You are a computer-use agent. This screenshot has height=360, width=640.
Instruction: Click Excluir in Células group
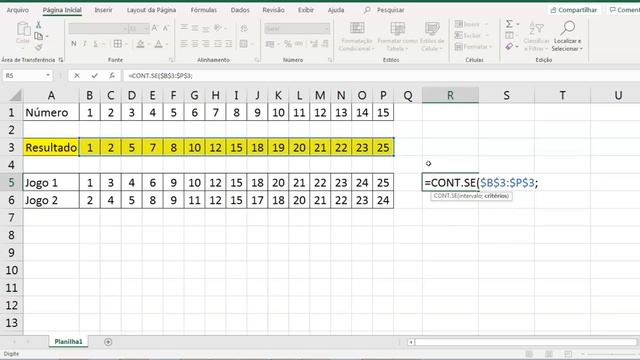[x=471, y=36]
